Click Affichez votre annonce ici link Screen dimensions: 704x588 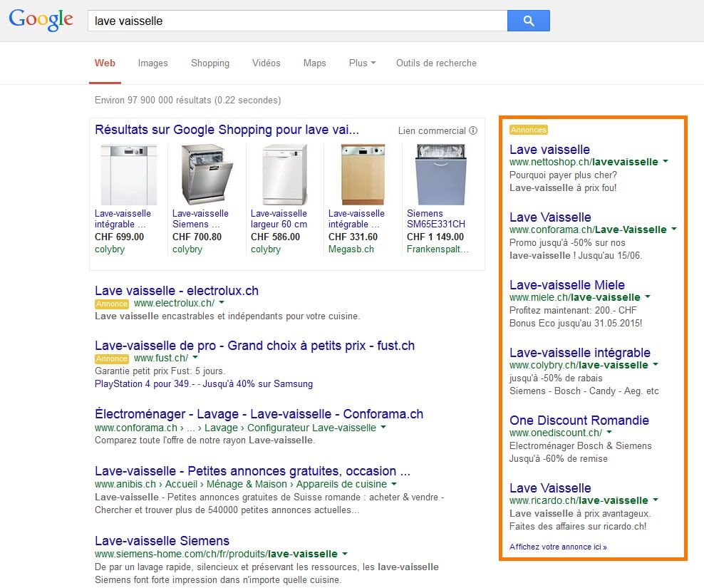point(558,547)
